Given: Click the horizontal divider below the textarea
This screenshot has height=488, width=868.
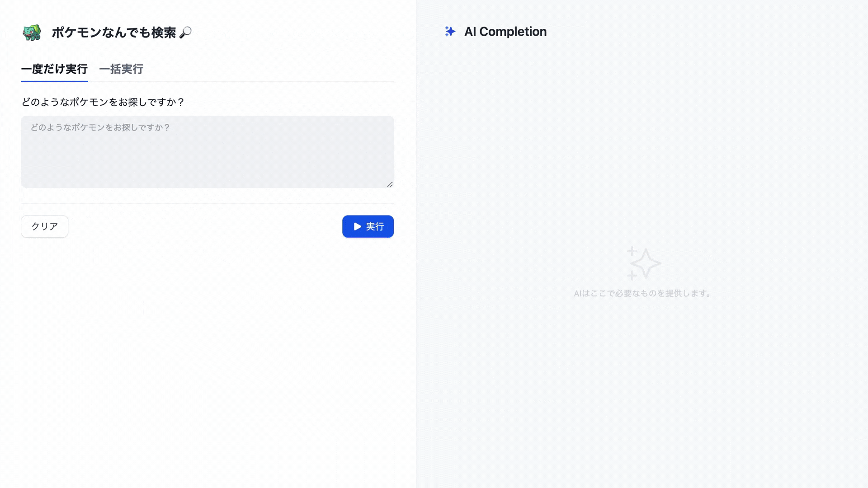Looking at the screenshot, I should tap(208, 204).
